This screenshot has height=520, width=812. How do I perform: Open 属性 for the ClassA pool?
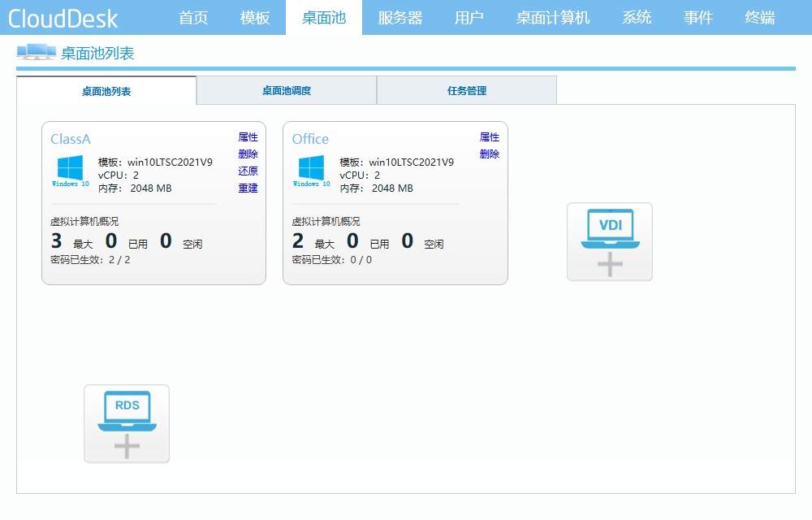(248, 137)
